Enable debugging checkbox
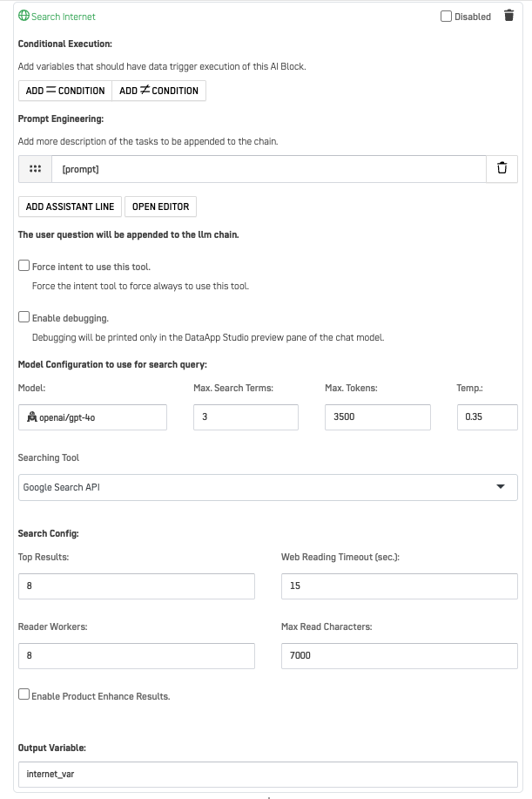 point(24,317)
